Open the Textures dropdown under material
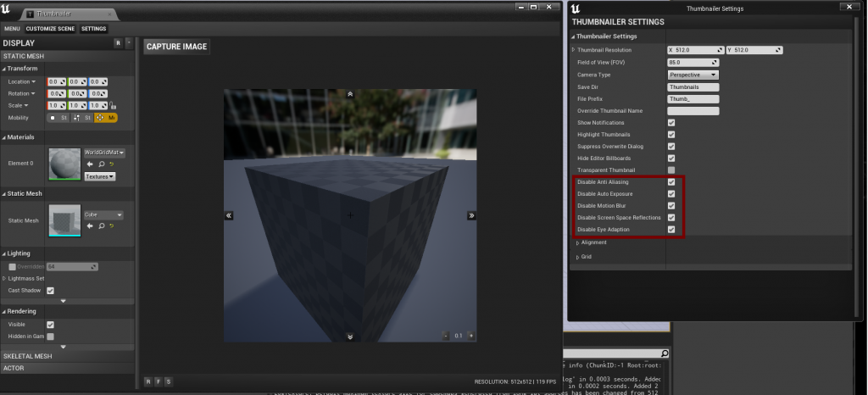 pos(100,176)
